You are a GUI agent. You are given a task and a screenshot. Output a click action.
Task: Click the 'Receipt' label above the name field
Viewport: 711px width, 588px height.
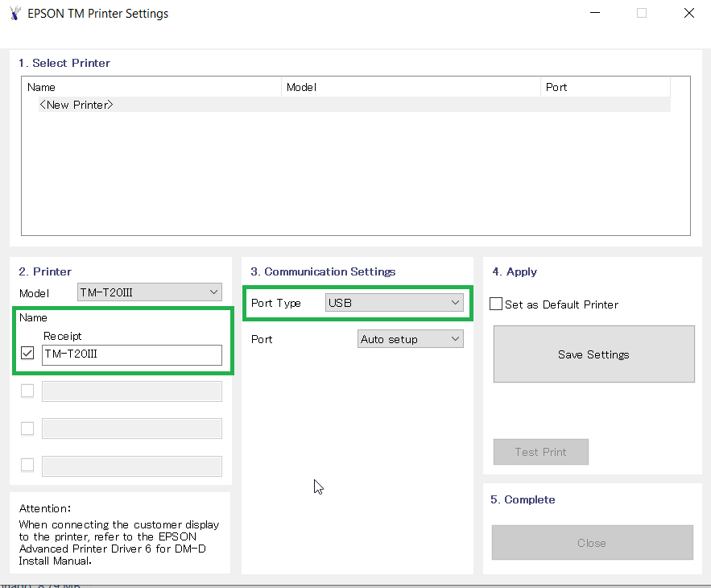coord(63,336)
